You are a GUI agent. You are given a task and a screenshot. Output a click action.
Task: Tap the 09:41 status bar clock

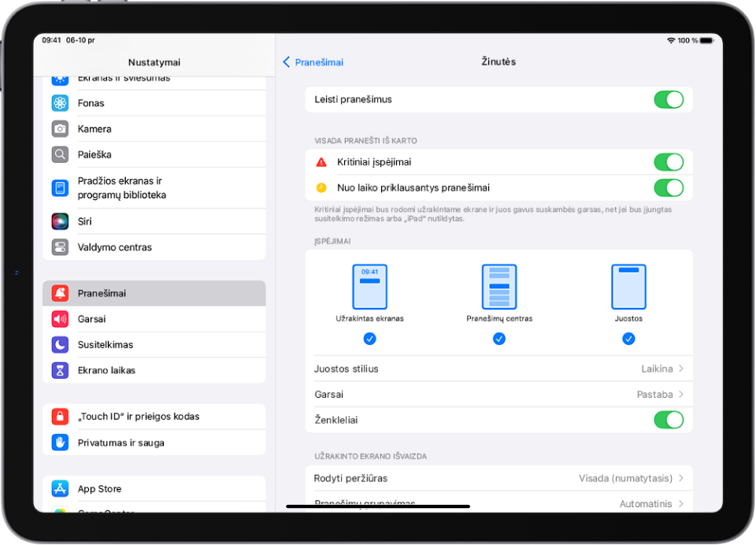(x=51, y=40)
